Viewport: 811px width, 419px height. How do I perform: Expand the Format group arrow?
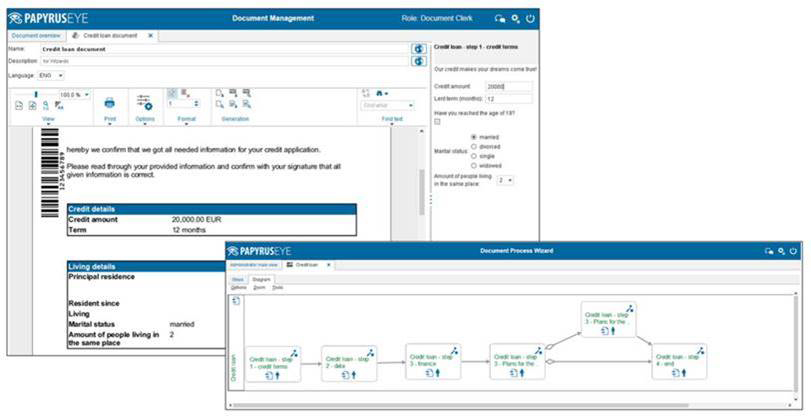[x=186, y=124]
